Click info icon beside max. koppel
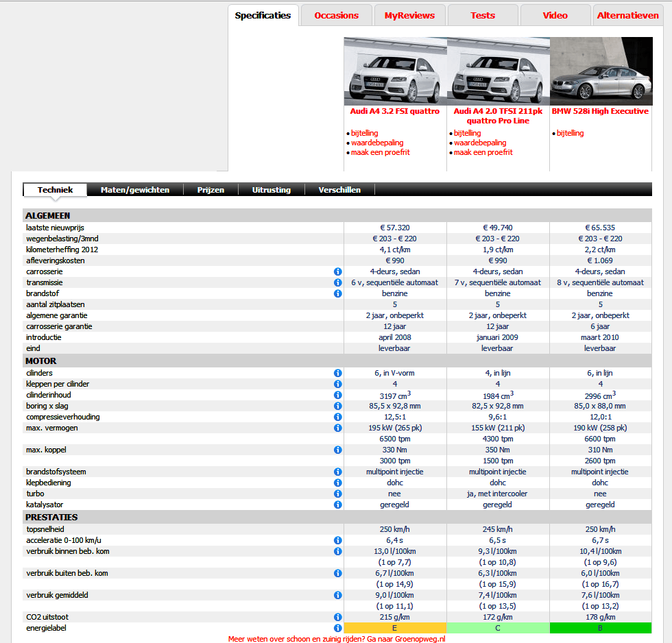This screenshot has width=672, height=643. click(x=337, y=450)
